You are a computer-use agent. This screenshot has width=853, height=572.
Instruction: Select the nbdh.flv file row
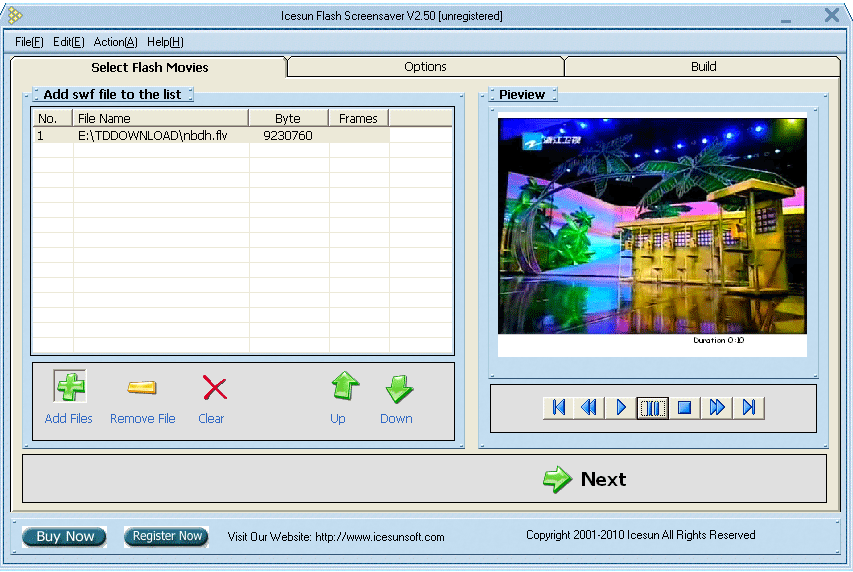(211, 136)
